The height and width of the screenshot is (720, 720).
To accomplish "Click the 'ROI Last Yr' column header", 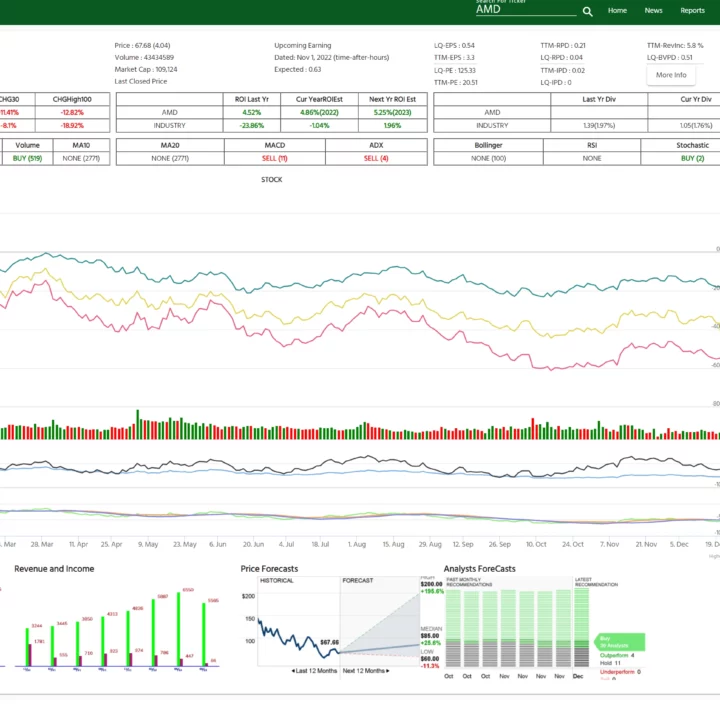I will click(252, 99).
